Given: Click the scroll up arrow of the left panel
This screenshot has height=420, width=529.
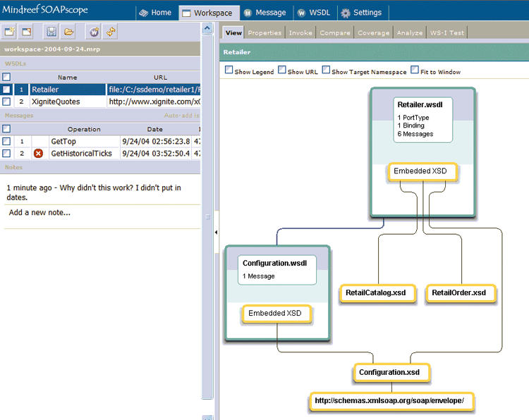Looking at the screenshot, I should tap(207, 28).
